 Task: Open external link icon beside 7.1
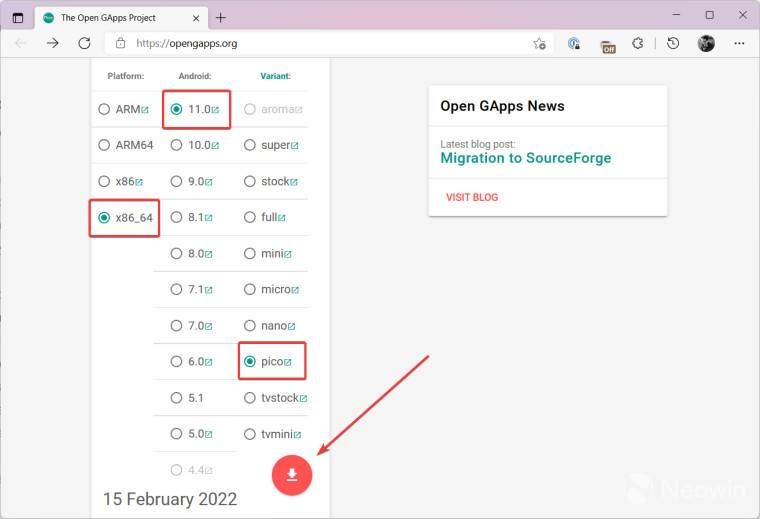[x=208, y=290]
